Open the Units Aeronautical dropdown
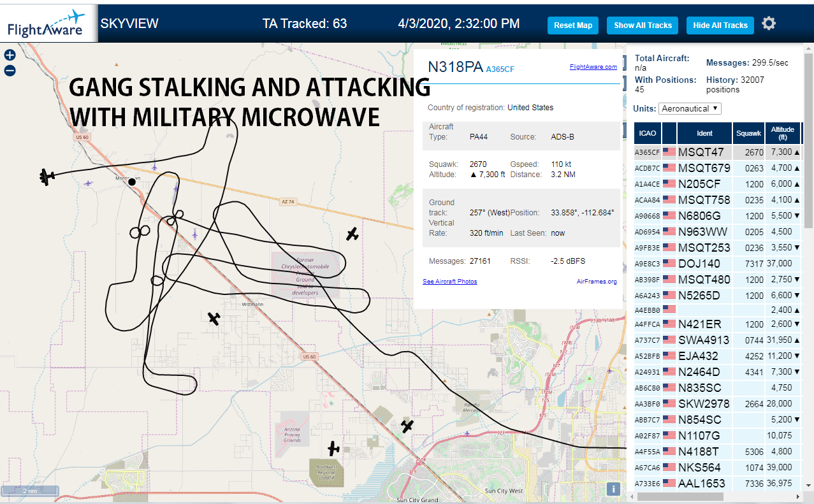 690,108
